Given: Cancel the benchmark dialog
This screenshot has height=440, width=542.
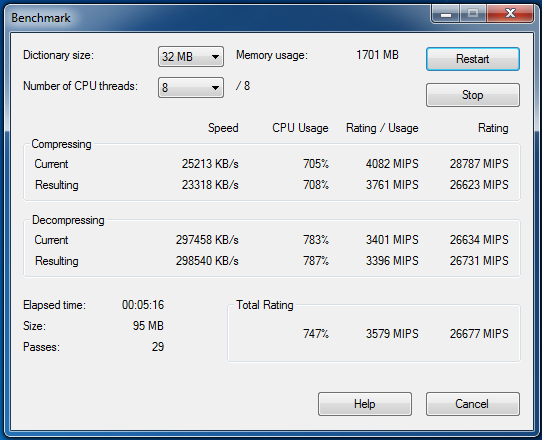Looking at the screenshot, I should click(x=473, y=404).
